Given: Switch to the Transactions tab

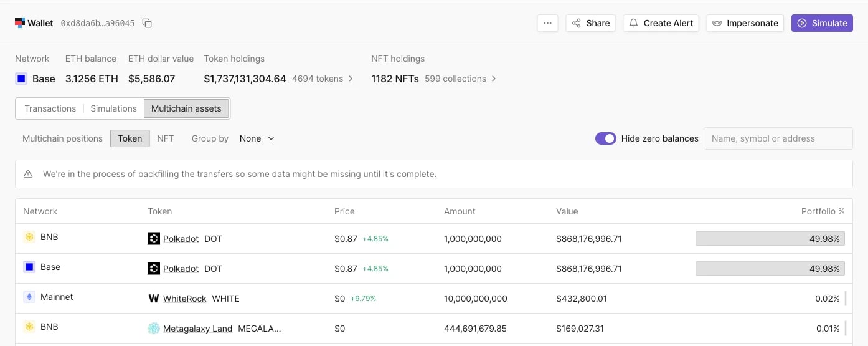Looking at the screenshot, I should [50, 108].
